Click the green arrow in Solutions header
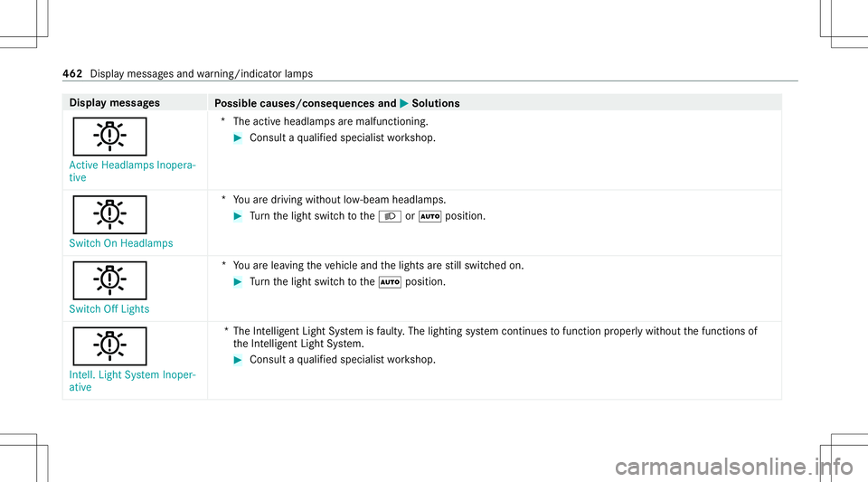This screenshot has height=482, width=868. coord(404,103)
